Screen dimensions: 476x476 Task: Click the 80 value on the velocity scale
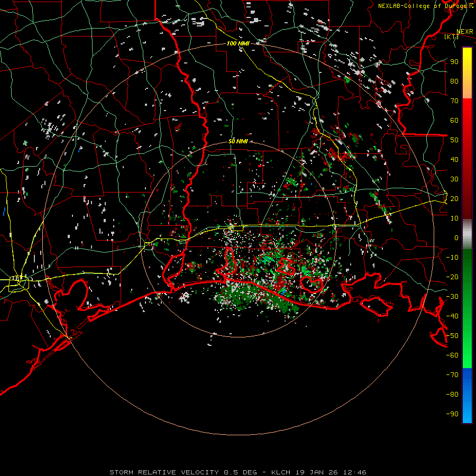pos(454,81)
